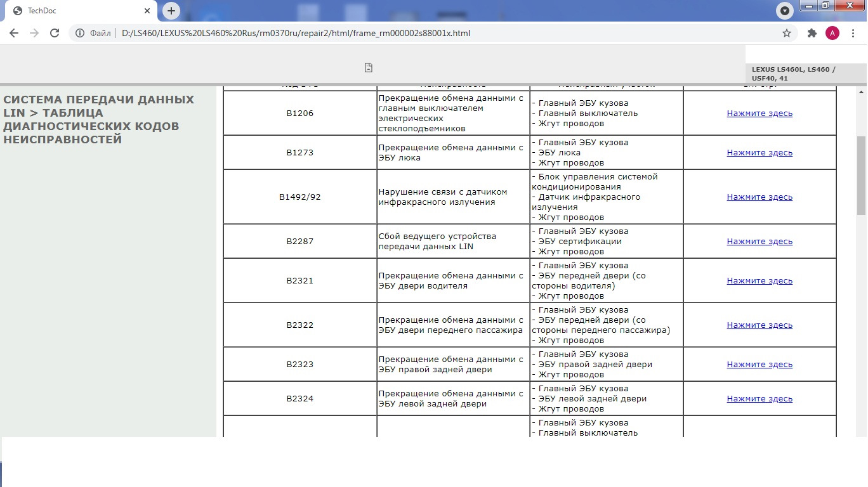Click the document icon above the table

click(369, 68)
